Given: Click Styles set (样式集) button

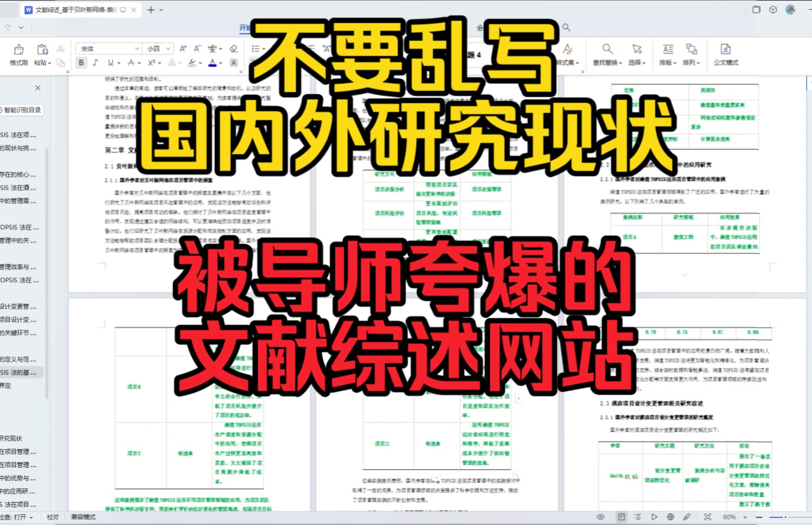Looking at the screenshot, I should (567, 54).
